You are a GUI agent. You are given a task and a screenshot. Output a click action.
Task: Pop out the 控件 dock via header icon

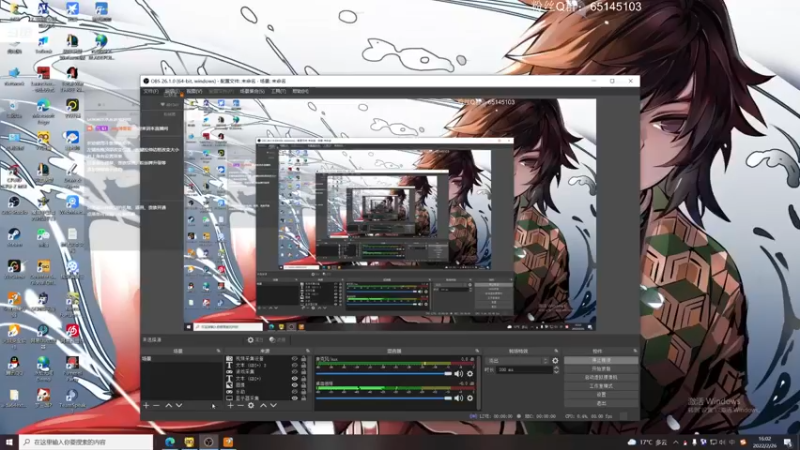click(635, 351)
